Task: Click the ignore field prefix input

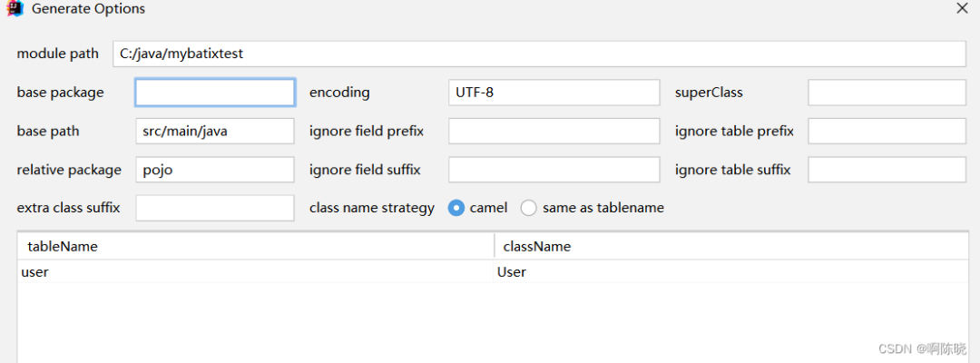Action: pyautogui.click(x=554, y=132)
